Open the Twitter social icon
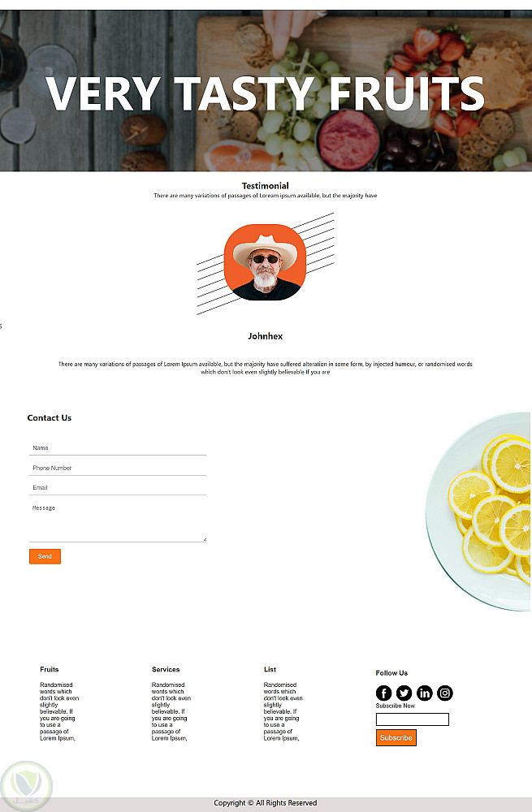The width and height of the screenshot is (532, 812). click(x=404, y=693)
